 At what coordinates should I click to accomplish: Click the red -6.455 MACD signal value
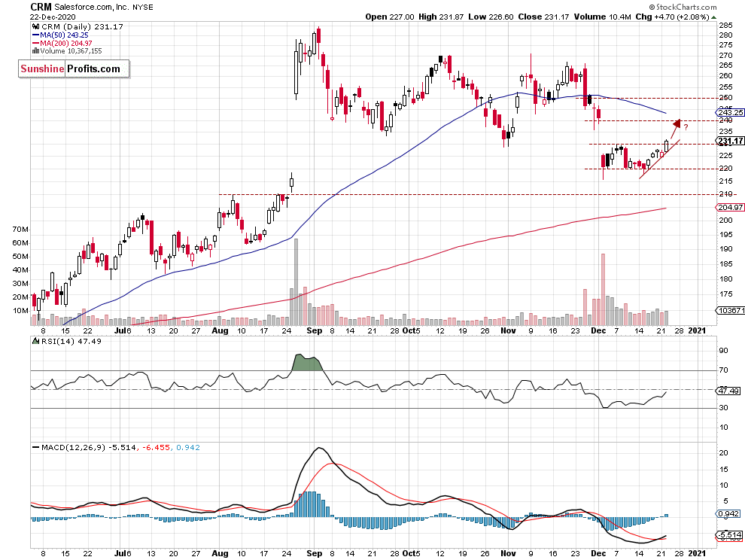coord(155,447)
